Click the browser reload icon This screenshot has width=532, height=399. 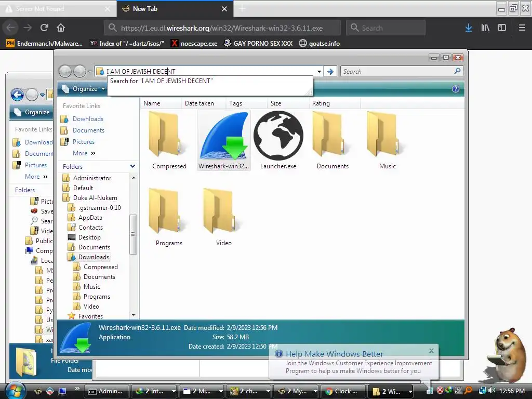click(x=44, y=28)
